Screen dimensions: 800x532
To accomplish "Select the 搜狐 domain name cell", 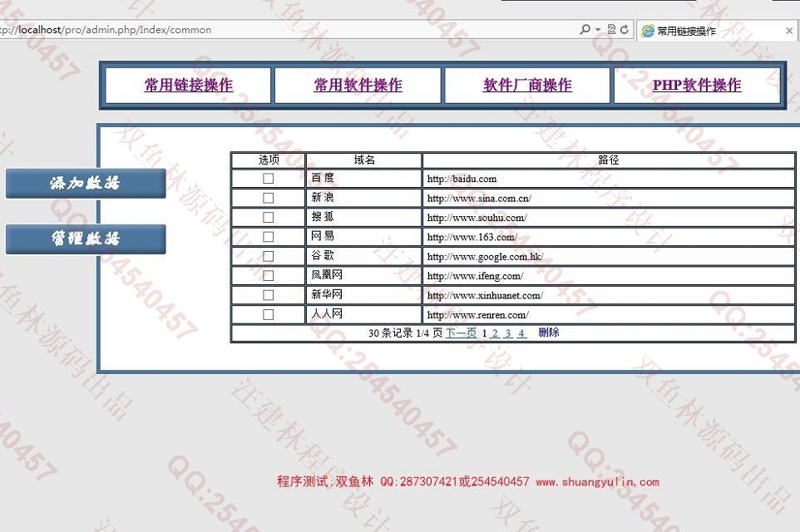I will [363, 217].
